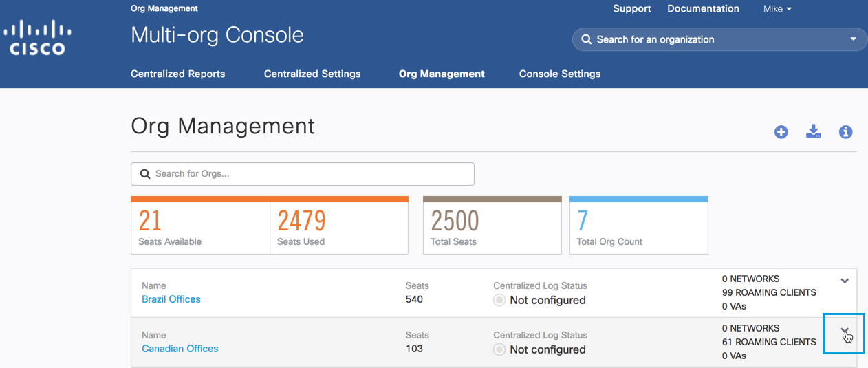Click Brazil Offices seats value 540
The image size is (868, 368).
click(x=414, y=299)
